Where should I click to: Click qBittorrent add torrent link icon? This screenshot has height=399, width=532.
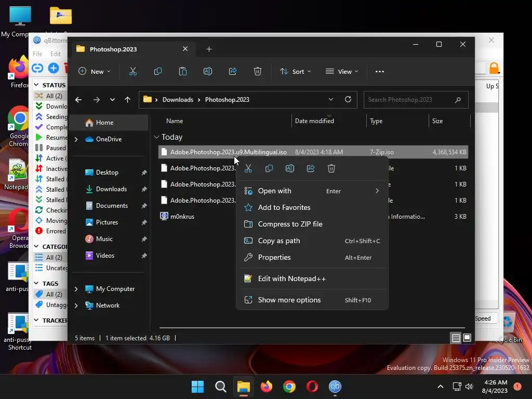click(37, 68)
